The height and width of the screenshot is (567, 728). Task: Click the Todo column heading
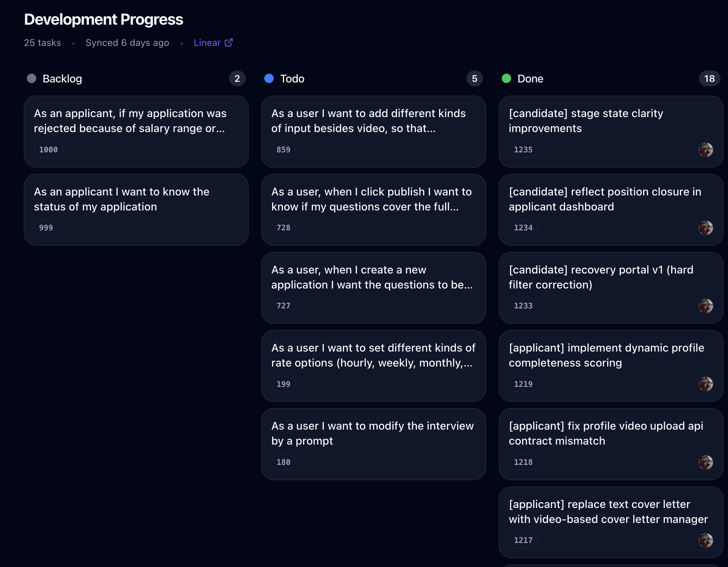point(292,79)
